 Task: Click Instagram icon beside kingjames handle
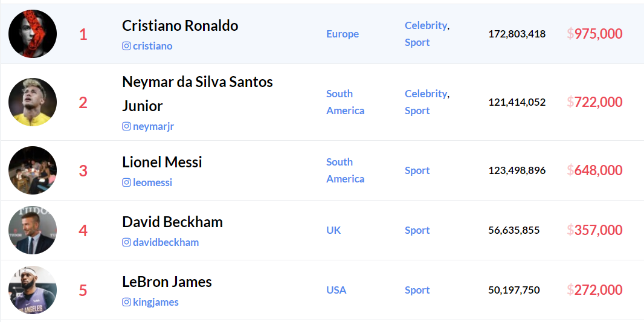tap(126, 302)
